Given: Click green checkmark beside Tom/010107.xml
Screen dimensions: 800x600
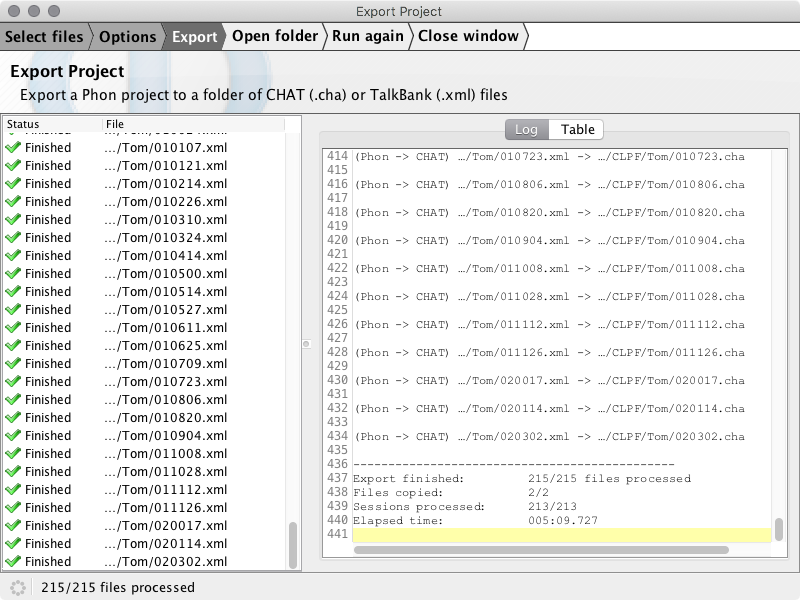Looking at the screenshot, I should point(13,147).
